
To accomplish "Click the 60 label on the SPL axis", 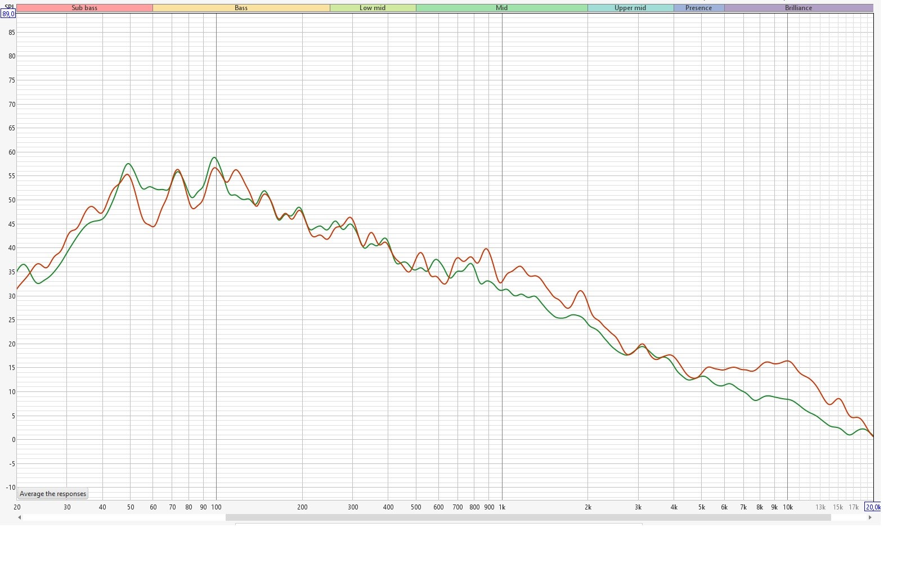I will point(12,152).
